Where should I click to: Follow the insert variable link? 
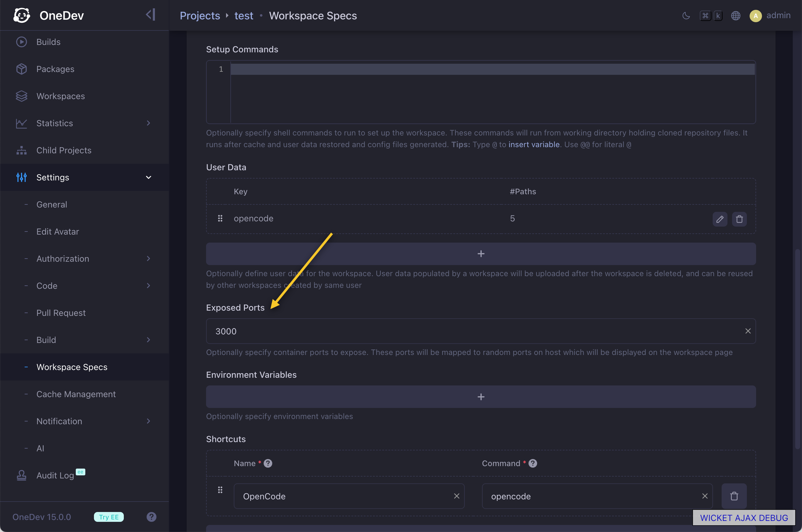coord(533,144)
